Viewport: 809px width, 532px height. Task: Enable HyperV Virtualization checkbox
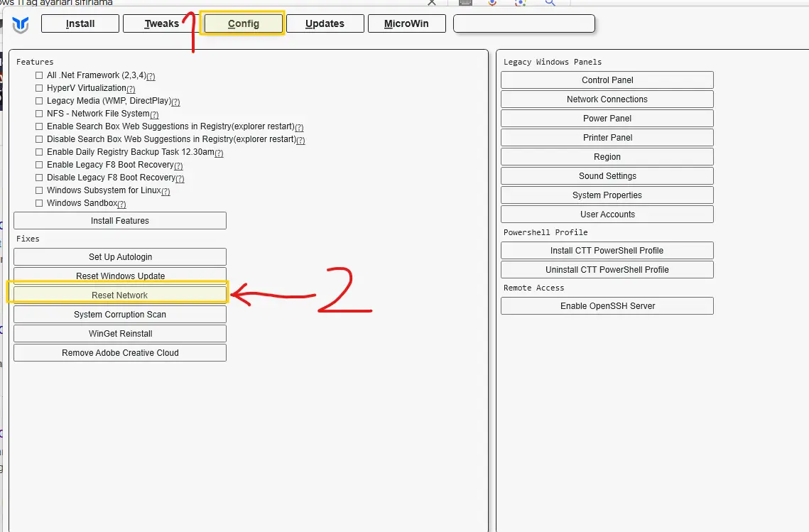click(x=38, y=88)
